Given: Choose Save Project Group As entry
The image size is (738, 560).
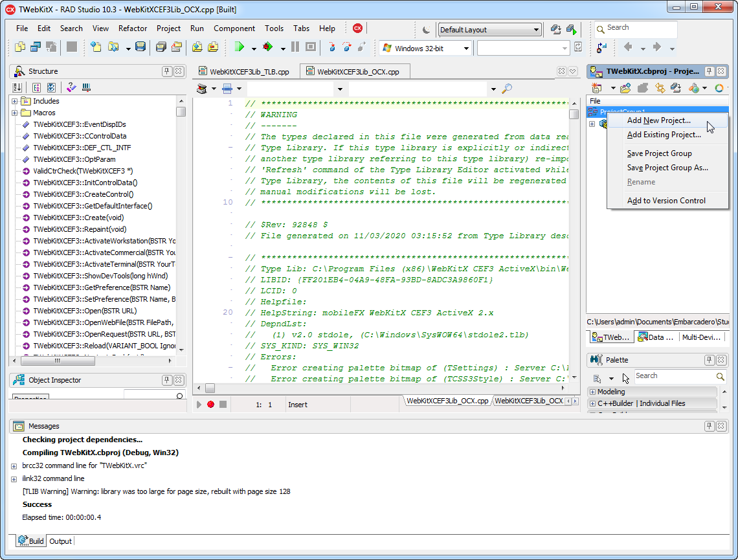Looking at the screenshot, I should tap(667, 168).
